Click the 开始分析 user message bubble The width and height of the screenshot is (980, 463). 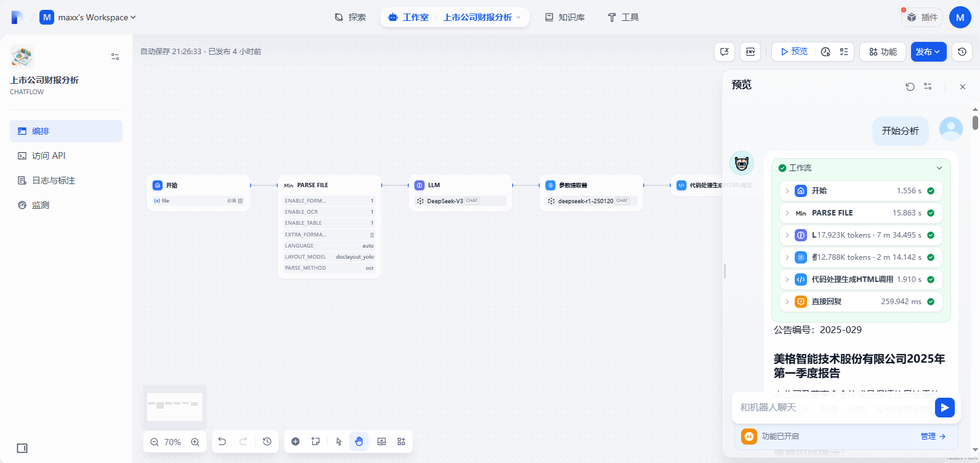(900, 131)
